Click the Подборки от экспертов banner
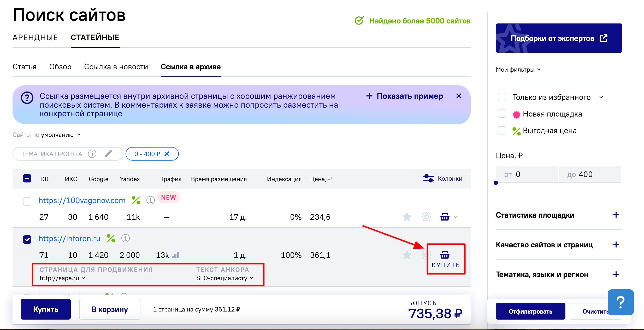Screen dimensions: 644x330 tap(559, 38)
